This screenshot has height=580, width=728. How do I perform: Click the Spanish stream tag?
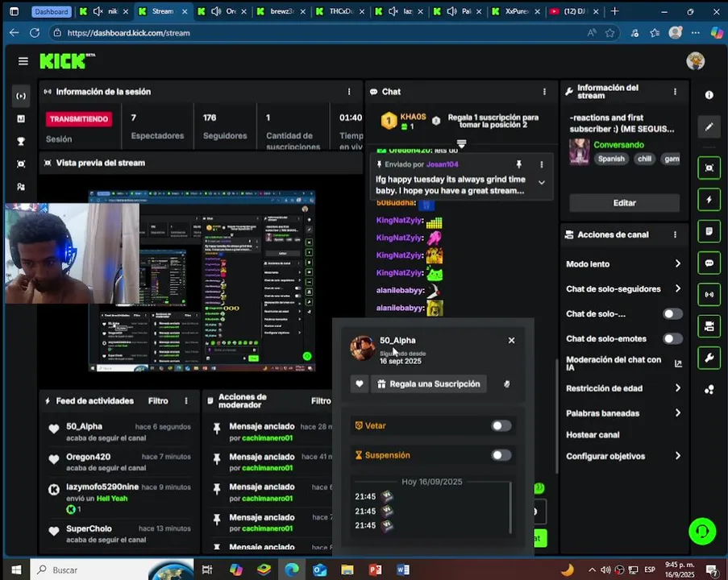[x=611, y=159]
